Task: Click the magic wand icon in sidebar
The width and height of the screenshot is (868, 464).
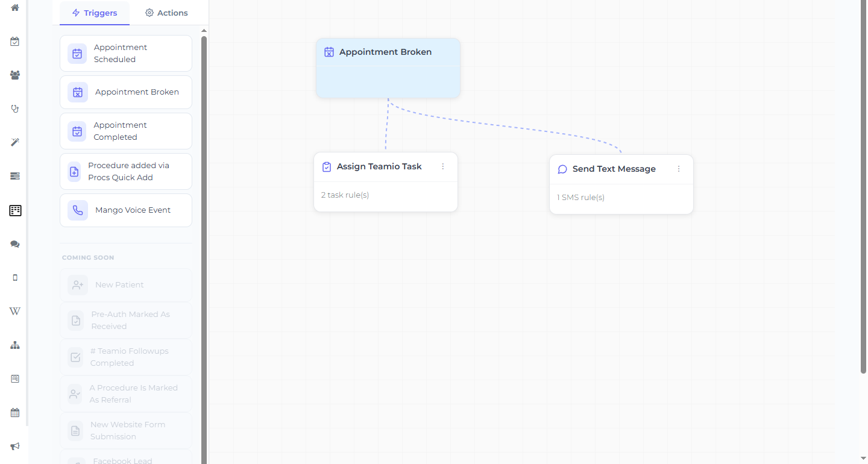Action: (15, 142)
